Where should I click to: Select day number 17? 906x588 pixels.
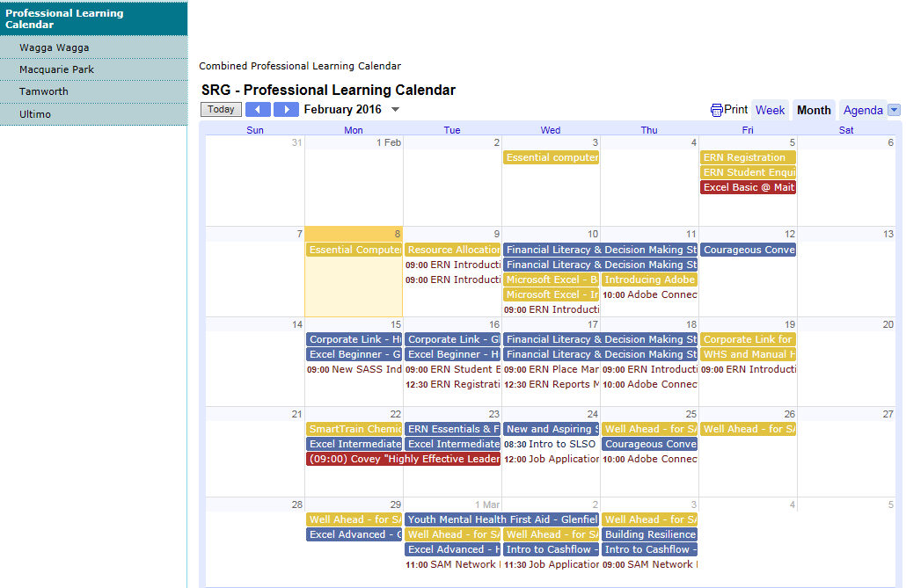pyautogui.click(x=592, y=324)
